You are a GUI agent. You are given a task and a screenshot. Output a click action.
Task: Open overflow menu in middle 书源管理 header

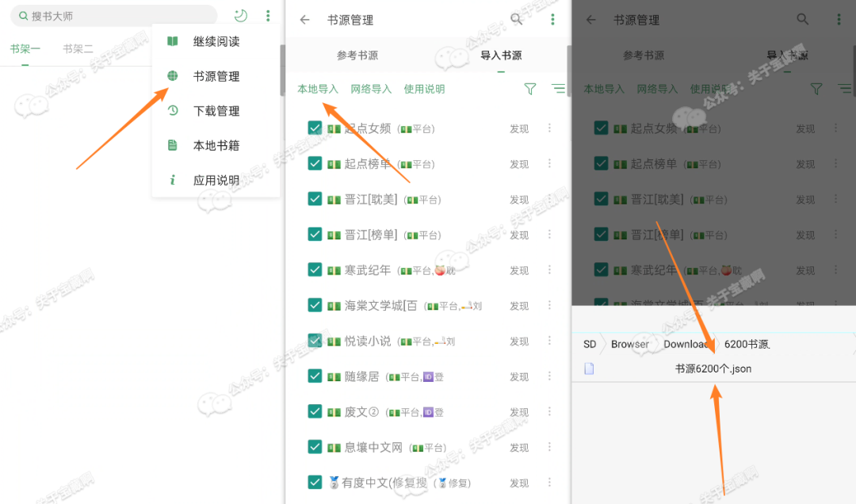[552, 20]
